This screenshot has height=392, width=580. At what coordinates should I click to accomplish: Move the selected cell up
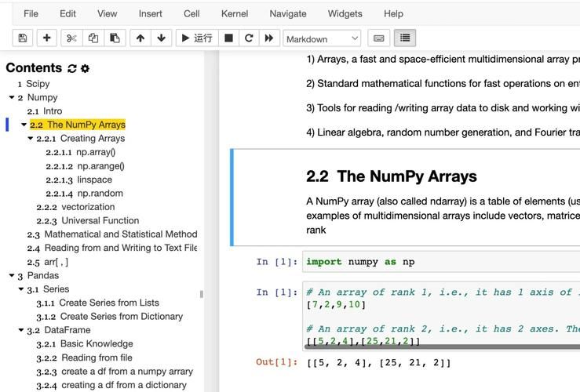tap(140, 38)
